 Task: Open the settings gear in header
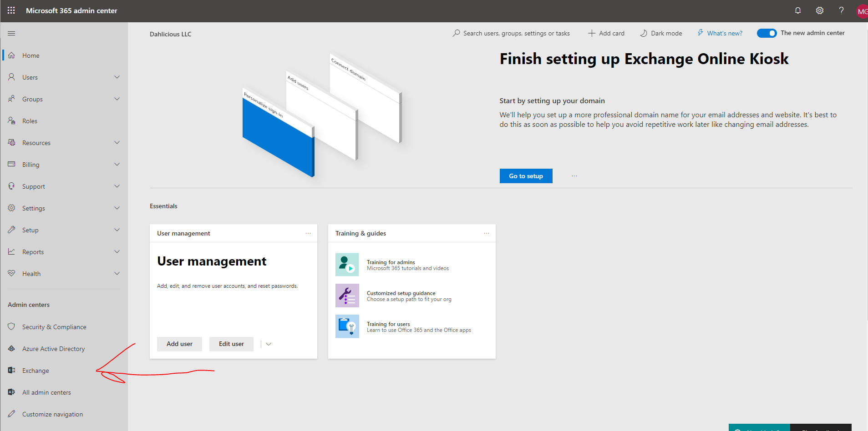[820, 10]
